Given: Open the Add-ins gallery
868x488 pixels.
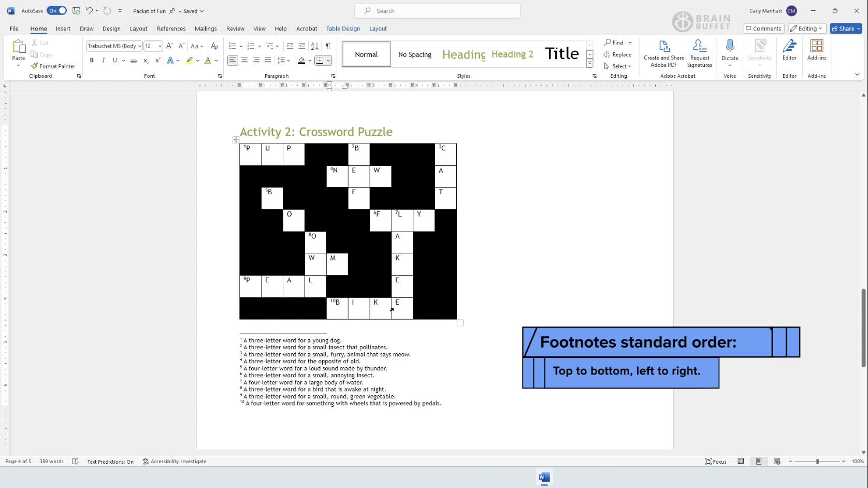Looking at the screenshot, I should tap(816, 50).
